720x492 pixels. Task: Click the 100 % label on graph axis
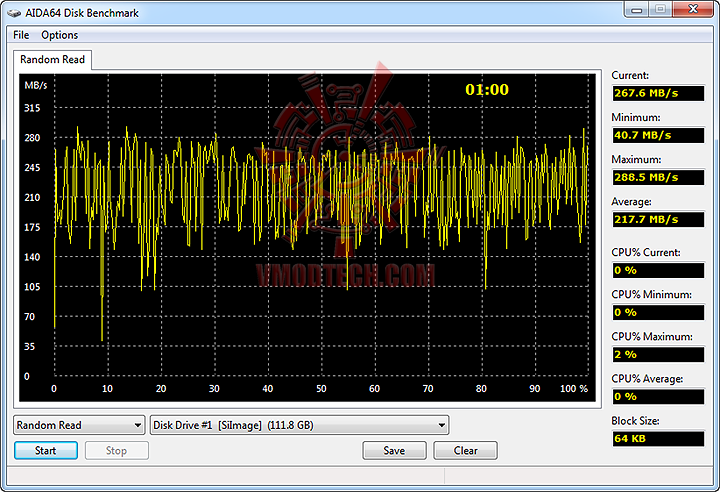pyautogui.click(x=574, y=389)
